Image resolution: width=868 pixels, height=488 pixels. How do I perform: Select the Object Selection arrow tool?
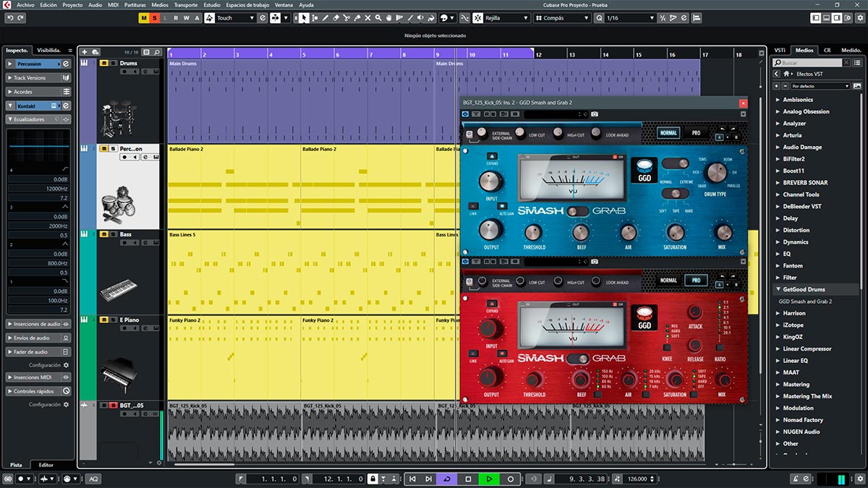[305, 17]
